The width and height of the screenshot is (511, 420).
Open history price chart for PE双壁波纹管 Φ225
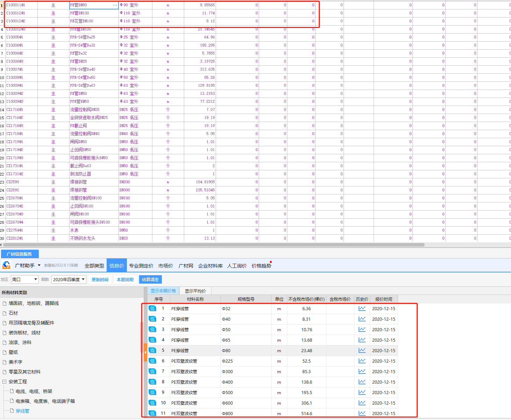pyautogui.click(x=362, y=361)
